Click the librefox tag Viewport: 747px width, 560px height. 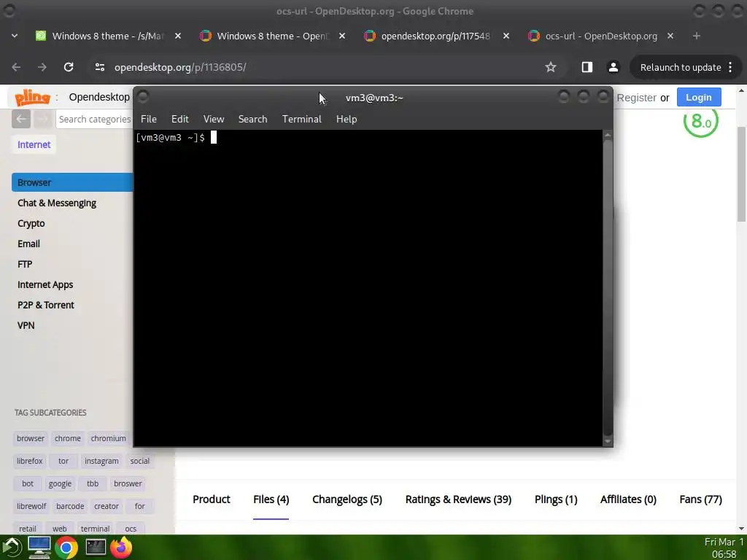tap(29, 461)
